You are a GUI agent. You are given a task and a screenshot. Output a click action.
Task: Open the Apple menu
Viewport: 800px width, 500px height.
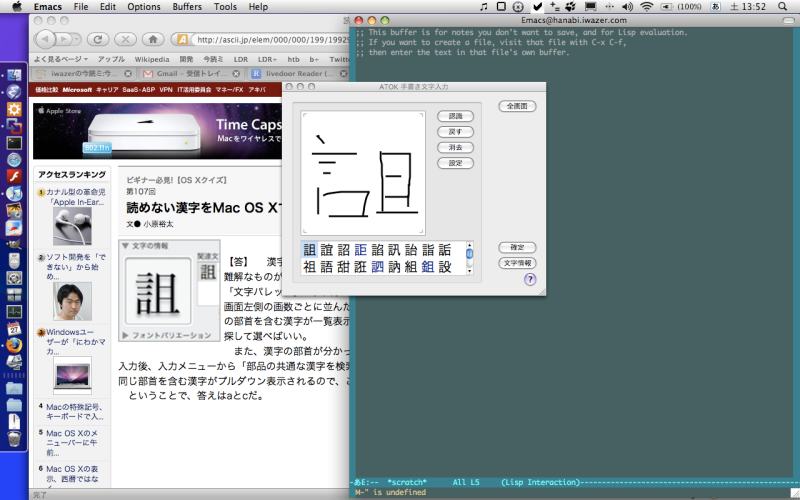[16, 7]
